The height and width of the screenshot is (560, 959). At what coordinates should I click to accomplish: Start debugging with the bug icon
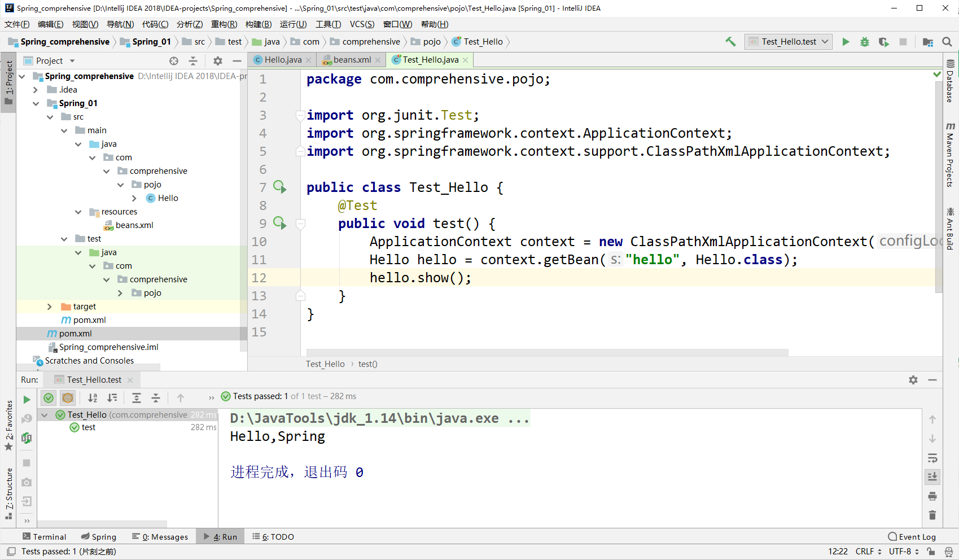[x=864, y=42]
